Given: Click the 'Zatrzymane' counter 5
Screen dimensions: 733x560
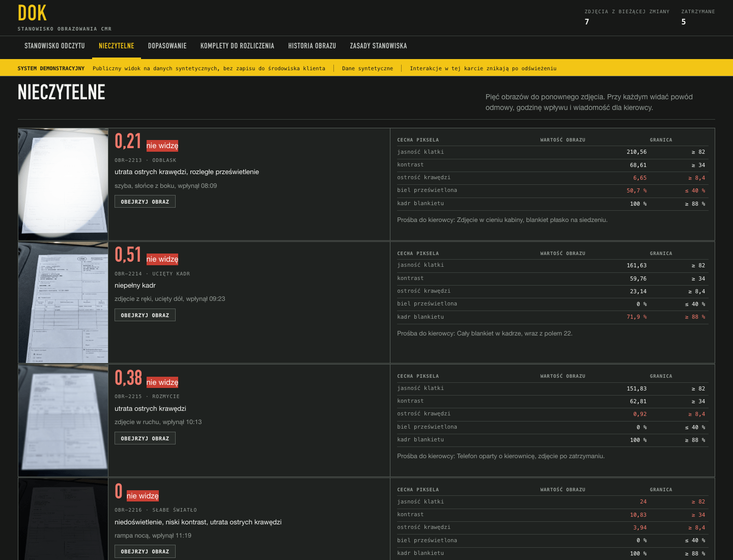Looking at the screenshot, I should (x=684, y=22).
